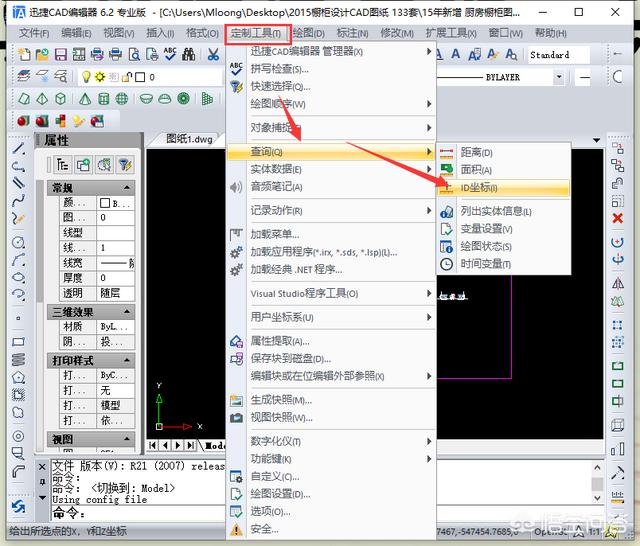Click the Save icon in the top toolbar

click(x=61, y=54)
